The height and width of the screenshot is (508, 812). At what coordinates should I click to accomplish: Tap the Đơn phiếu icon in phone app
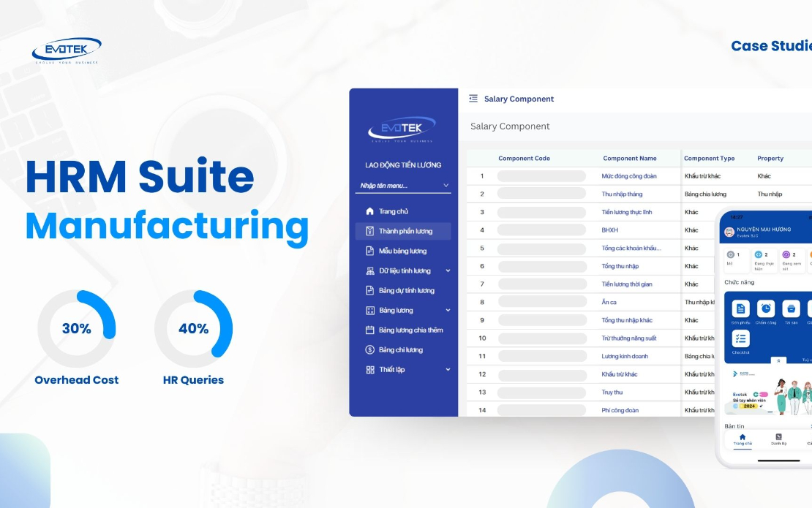pos(740,309)
